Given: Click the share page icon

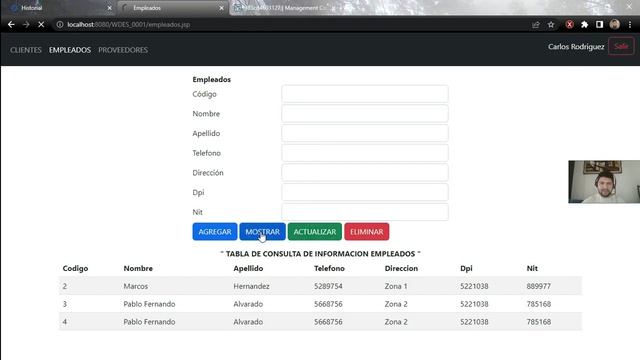Looking at the screenshot, I should click(x=536, y=24).
